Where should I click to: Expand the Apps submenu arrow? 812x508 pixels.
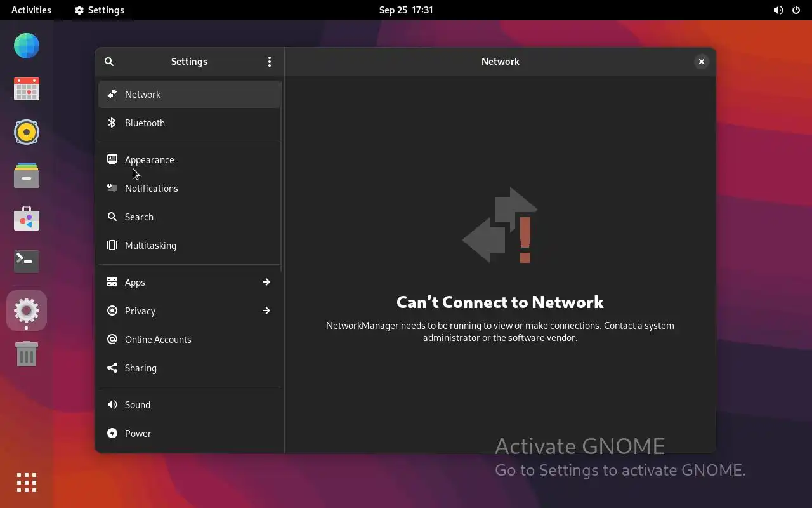266,282
